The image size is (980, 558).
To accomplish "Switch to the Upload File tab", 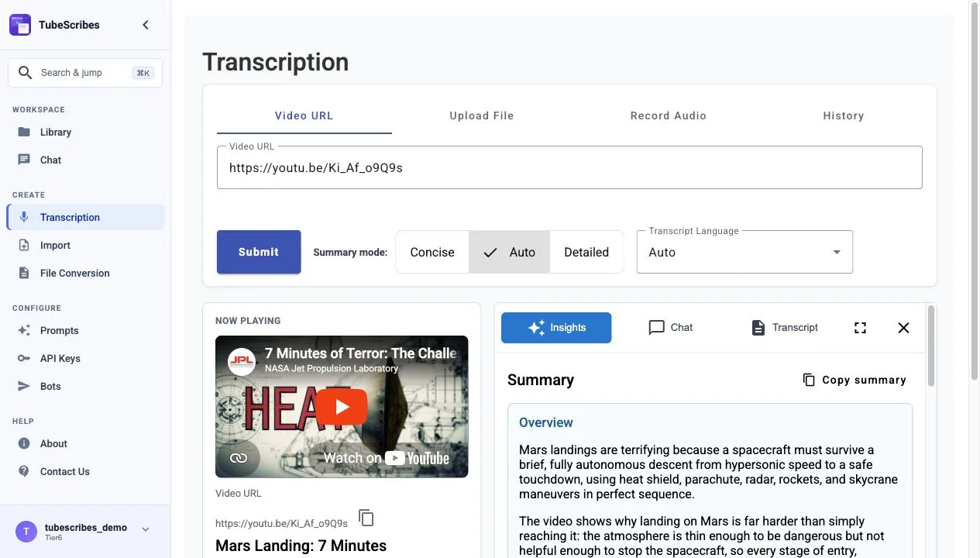I will [482, 115].
